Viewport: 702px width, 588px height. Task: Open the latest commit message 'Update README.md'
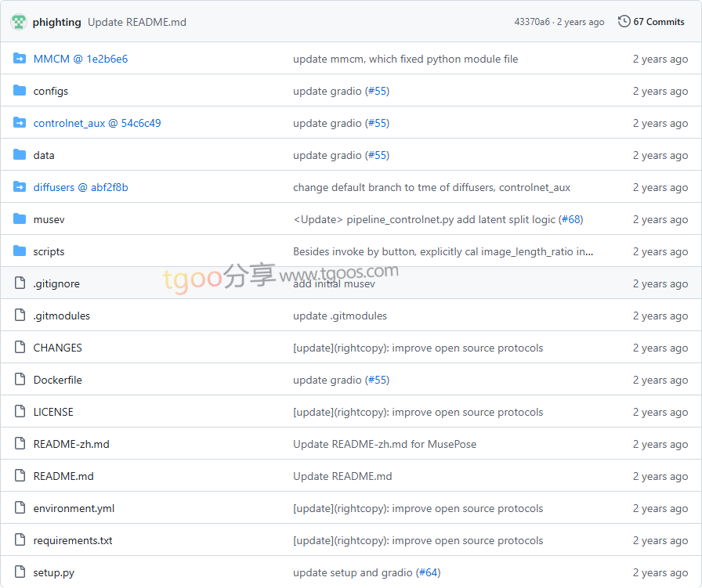tap(136, 22)
